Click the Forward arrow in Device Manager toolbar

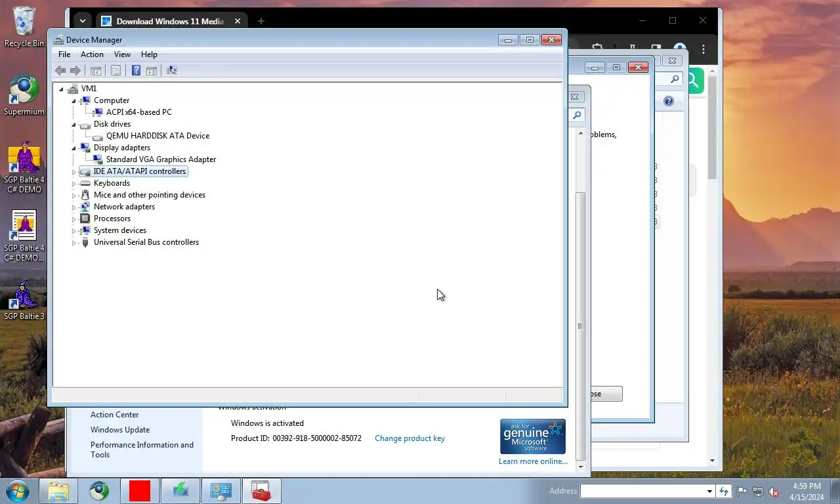point(75,70)
